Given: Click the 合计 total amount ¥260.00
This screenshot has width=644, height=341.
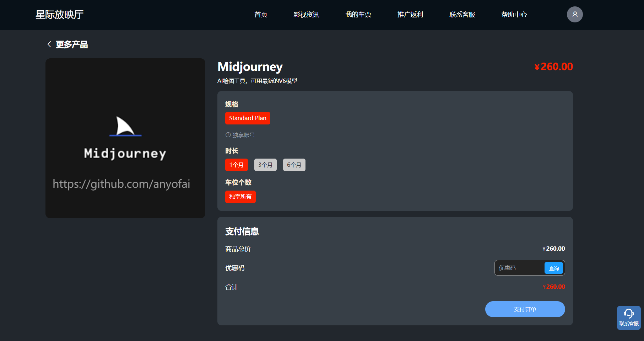Looking at the screenshot, I should (x=554, y=287).
